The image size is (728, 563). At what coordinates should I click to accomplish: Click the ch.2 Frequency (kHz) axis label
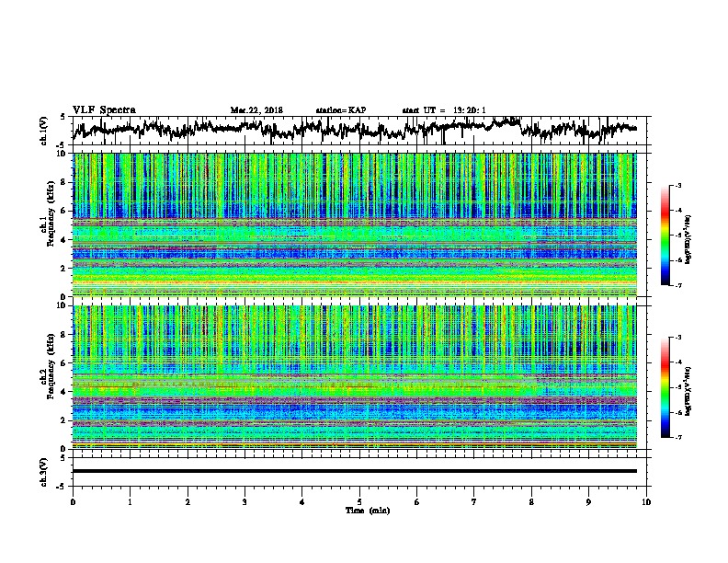pyautogui.click(x=47, y=366)
